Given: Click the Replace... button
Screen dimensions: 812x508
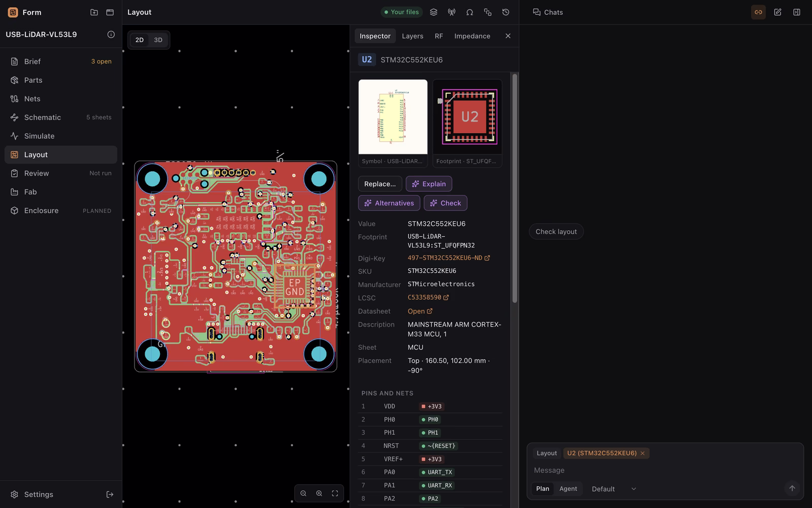Looking at the screenshot, I should click(x=380, y=184).
